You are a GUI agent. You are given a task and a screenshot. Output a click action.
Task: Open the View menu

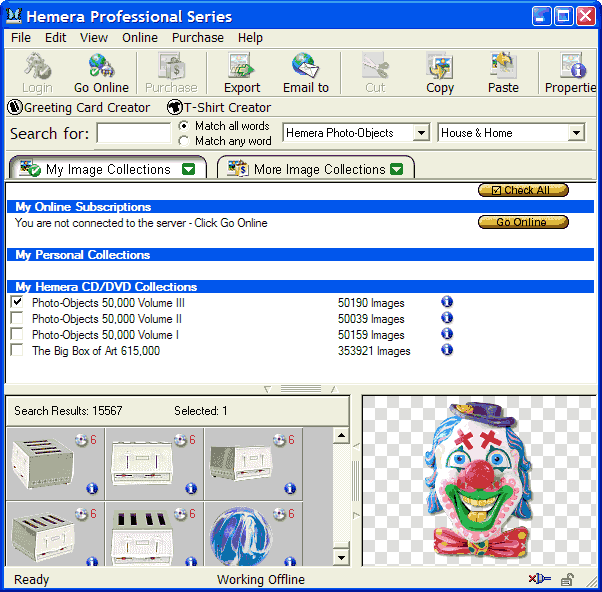94,38
